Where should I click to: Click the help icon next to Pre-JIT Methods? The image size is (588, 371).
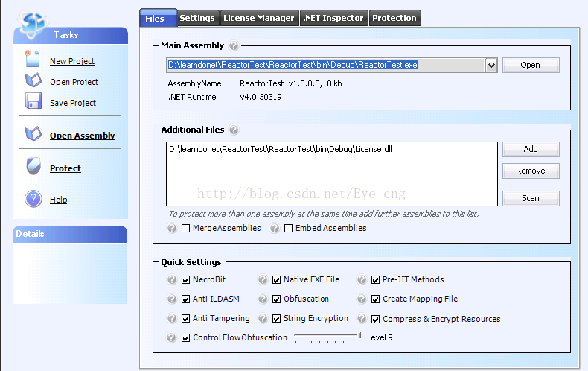point(362,280)
